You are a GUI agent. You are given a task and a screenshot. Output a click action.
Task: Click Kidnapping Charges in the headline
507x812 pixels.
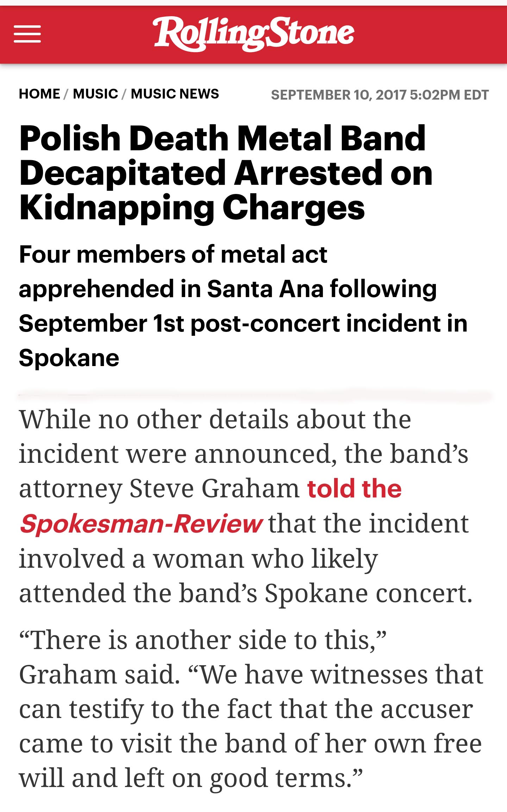click(192, 208)
